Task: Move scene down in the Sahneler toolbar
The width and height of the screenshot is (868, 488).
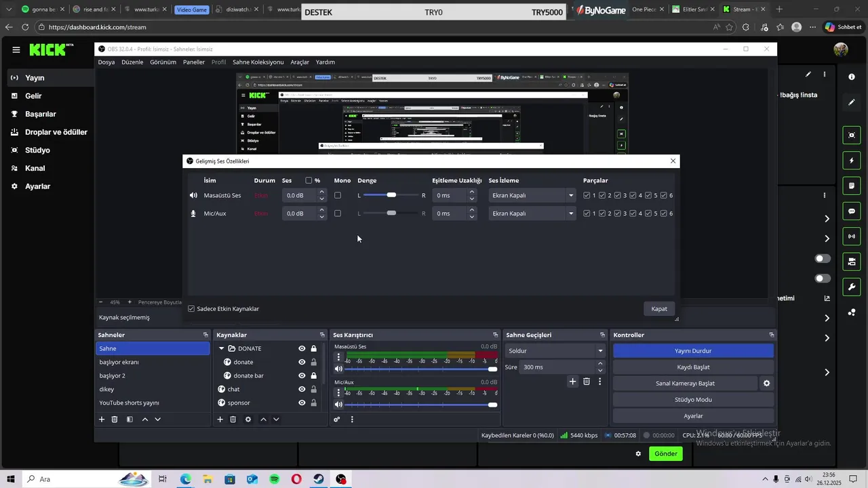Action: 158,420
